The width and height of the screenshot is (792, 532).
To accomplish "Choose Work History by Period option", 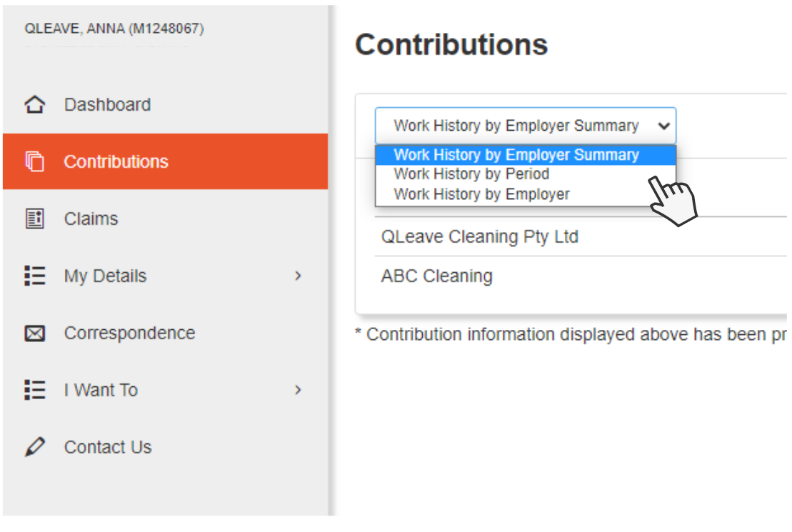I will coord(471,174).
